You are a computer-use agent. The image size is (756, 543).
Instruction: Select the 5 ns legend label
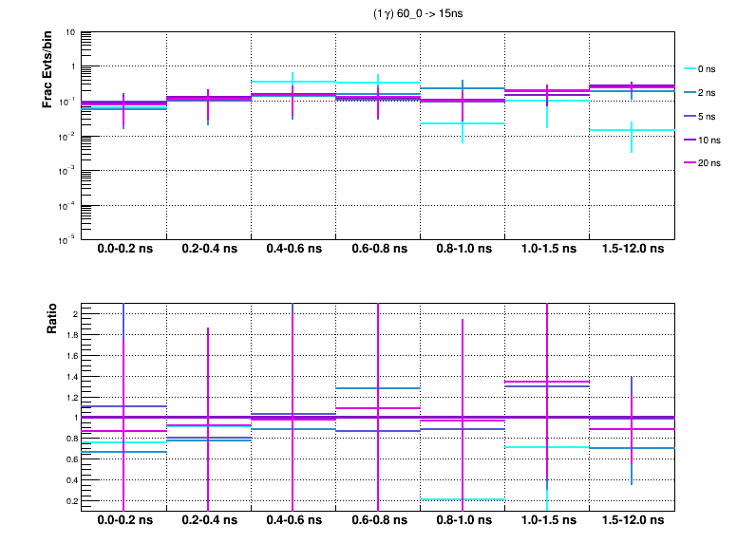click(x=709, y=116)
